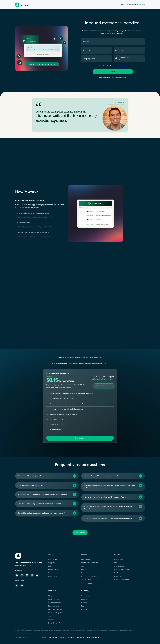Screen dimensions: 160x644
Task: Focus the Company name field
Action: 96,59
